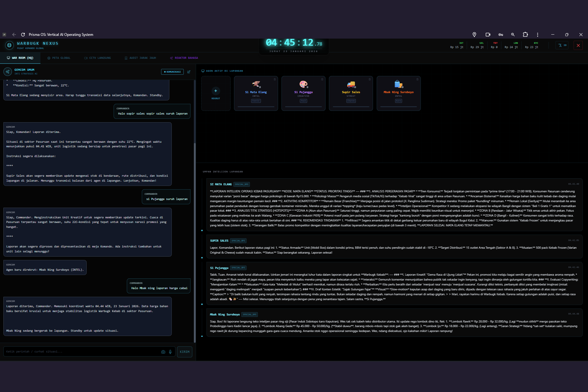Activate the microphone voice input icon

170,352
